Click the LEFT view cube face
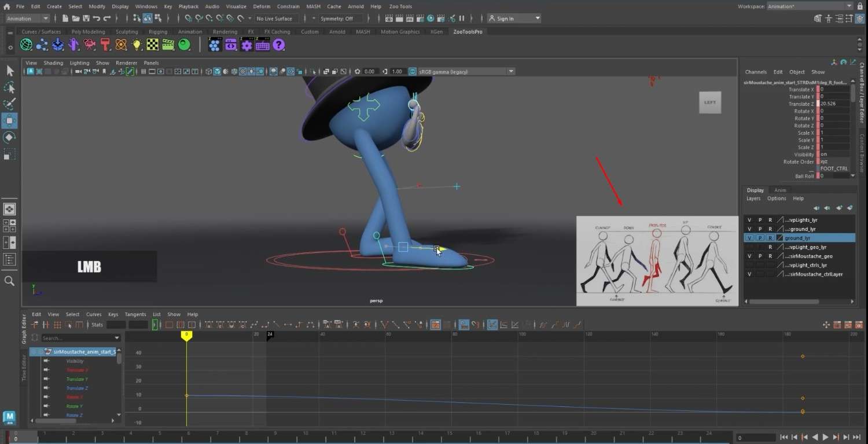 pos(710,102)
